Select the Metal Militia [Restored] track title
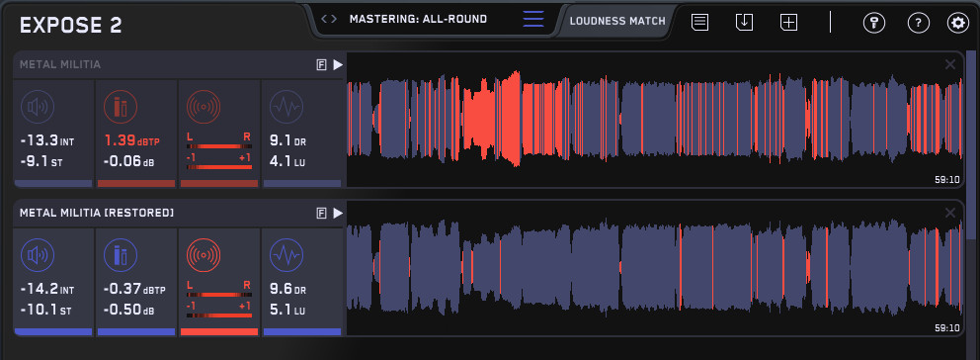The image size is (980, 360). (x=97, y=213)
